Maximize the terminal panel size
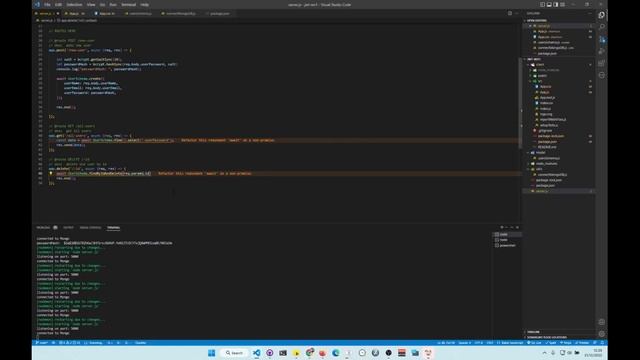The height and width of the screenshot is (360, 640). (x=512, y=227)
